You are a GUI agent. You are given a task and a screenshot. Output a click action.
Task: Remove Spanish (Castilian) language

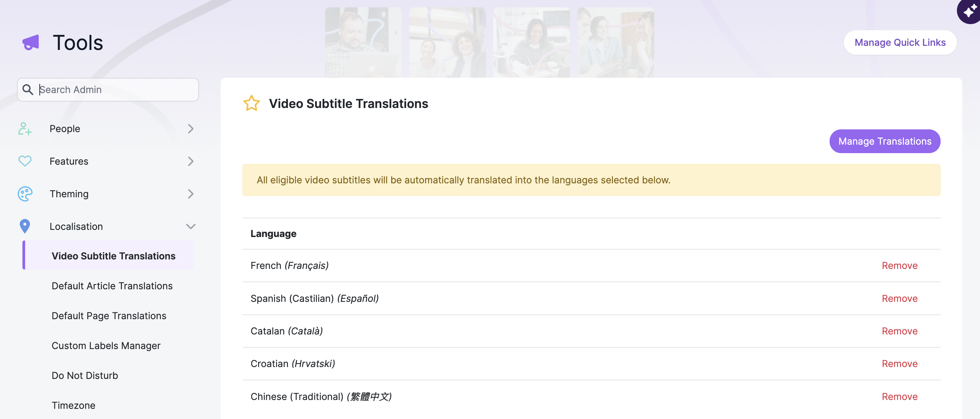[900, 298]
